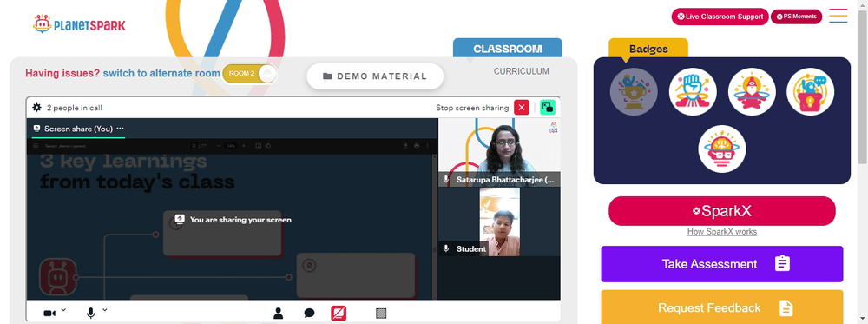868x324 pixels.
Task: Click the green picture-in-picture layout icon
Action: tap(548, 108)
